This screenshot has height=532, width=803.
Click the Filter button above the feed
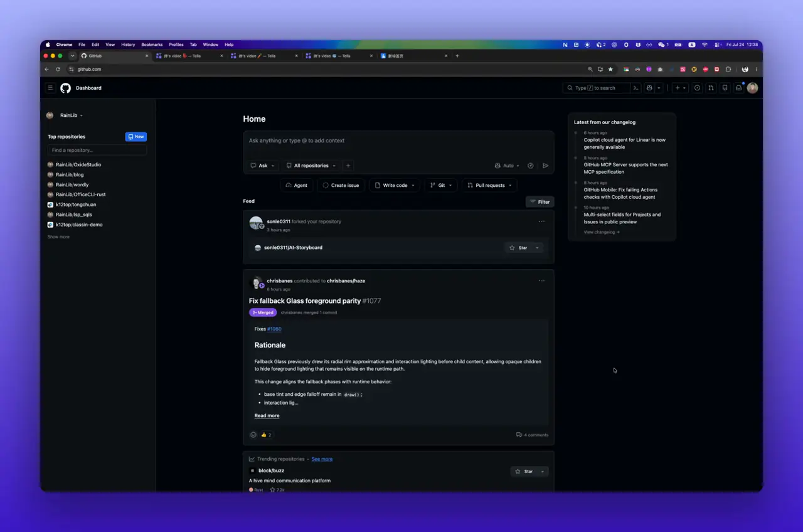tap(540, 202)
